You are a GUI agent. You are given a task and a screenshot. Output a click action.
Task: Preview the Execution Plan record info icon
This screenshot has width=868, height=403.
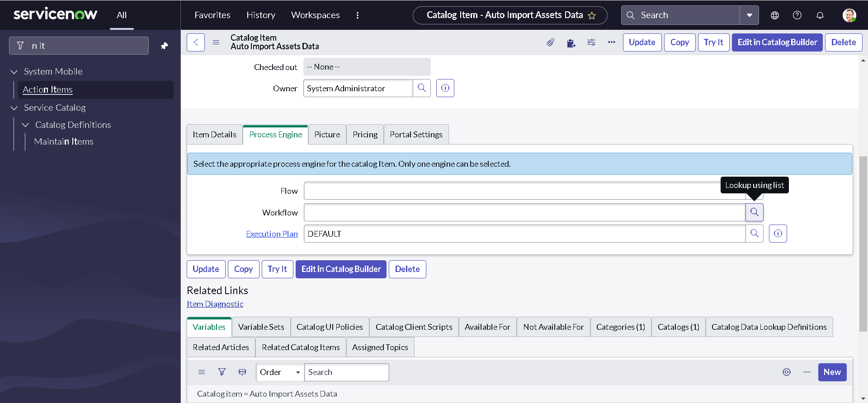pyautogui.click(x=778, y=234)
